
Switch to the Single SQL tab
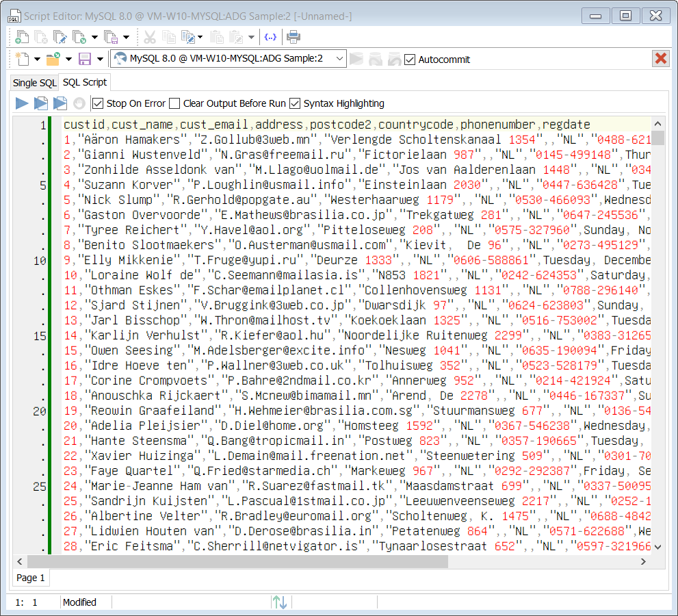[34, 83]
